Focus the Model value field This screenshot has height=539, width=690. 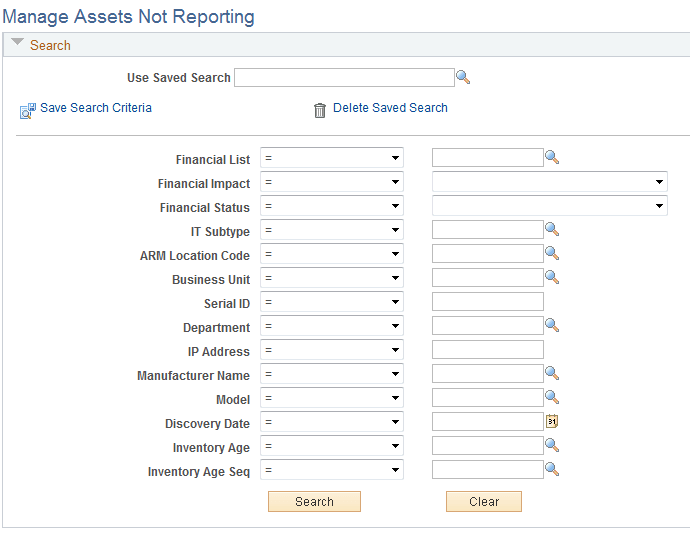click(488, 398)
